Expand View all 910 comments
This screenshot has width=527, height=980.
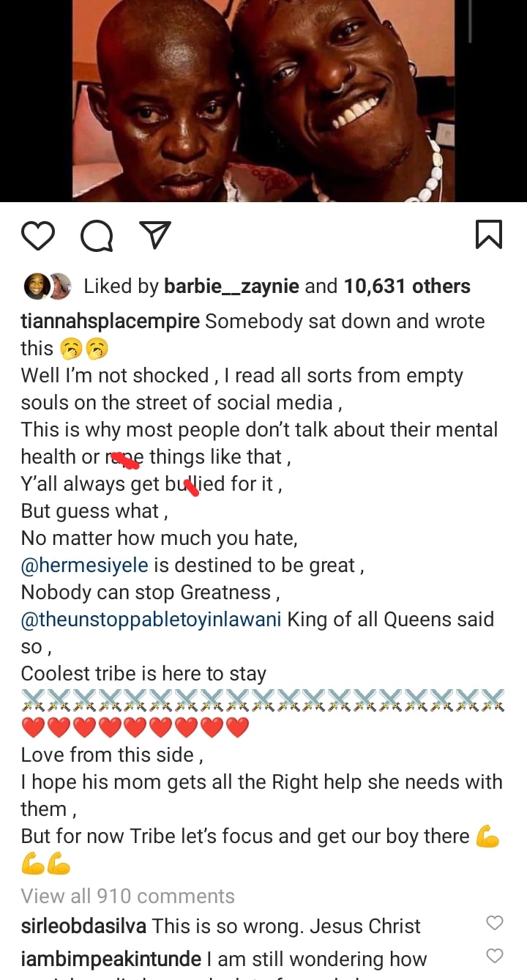(127, 896)
